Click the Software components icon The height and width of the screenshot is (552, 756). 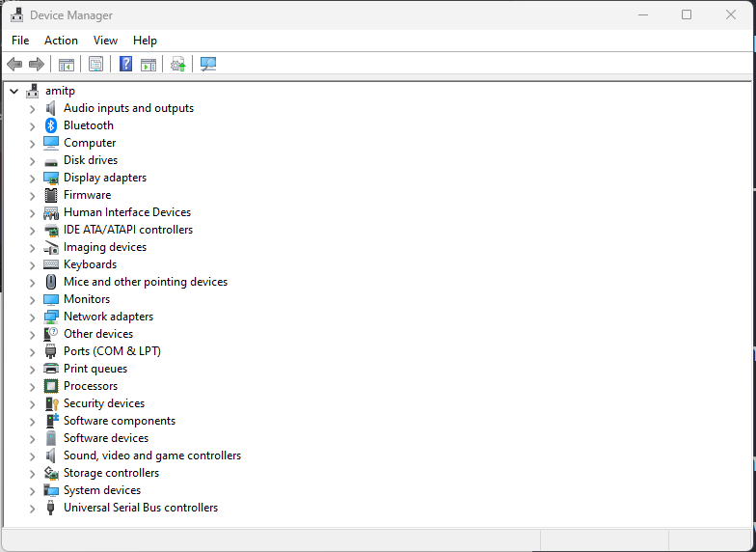click(52, 421)
